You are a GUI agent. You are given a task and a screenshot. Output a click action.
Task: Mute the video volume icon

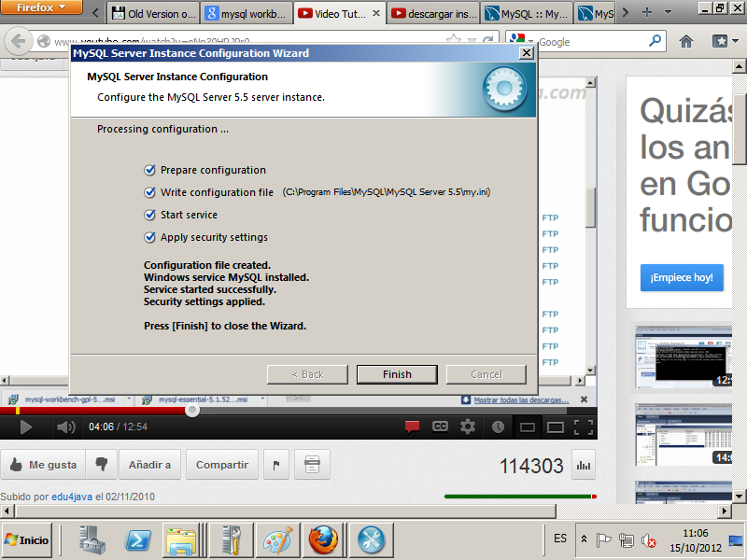click(66, 427)
